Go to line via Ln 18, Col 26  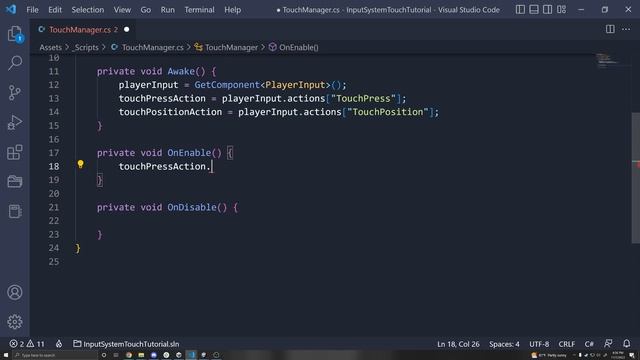(x=458, y=344)
